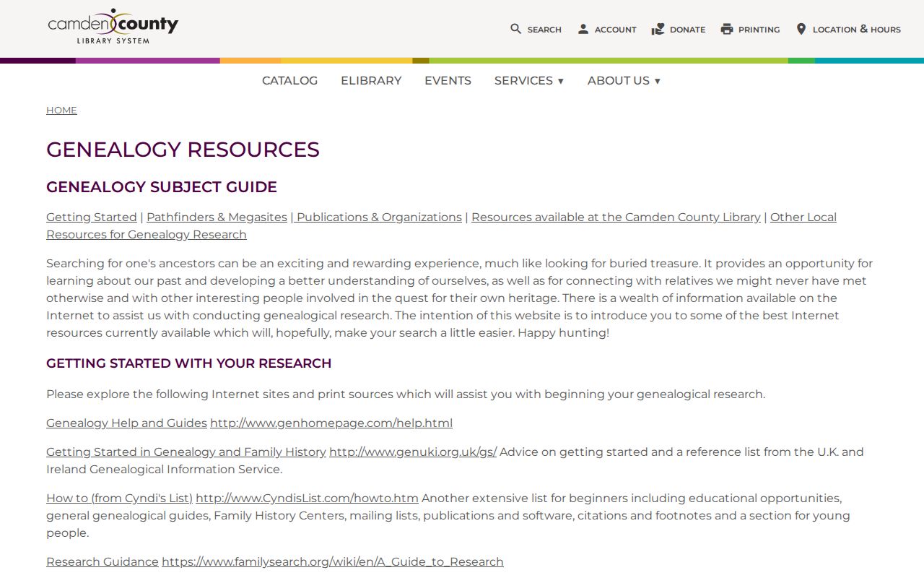Open the Research Guidance link

(x=103, y=562)
